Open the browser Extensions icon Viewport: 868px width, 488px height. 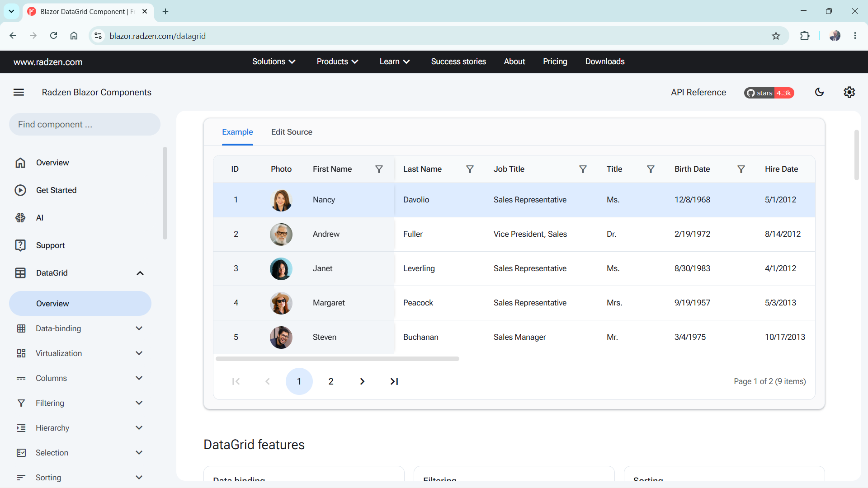pyautogui.click(x=805, y=36)
